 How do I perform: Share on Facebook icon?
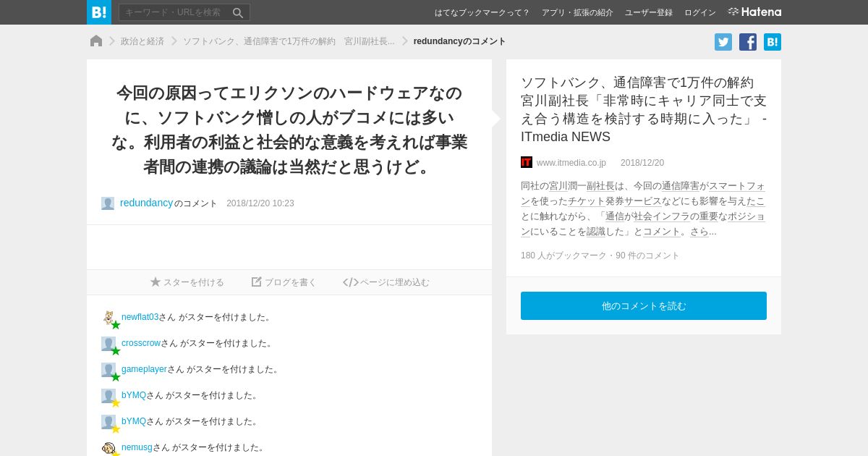tap(748, 42)
